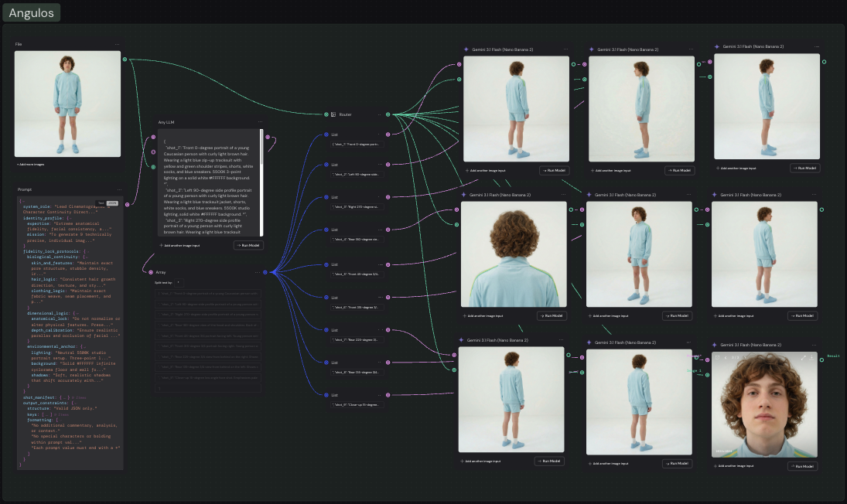847x504 pixels.
Task: Open the File node options via its ellipsis
Action: pos(118,44)
